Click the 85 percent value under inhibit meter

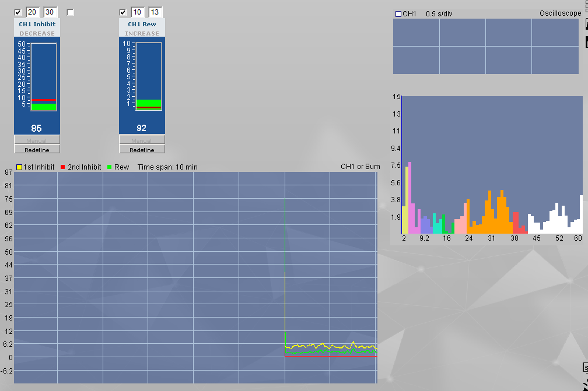pos(36,128)
